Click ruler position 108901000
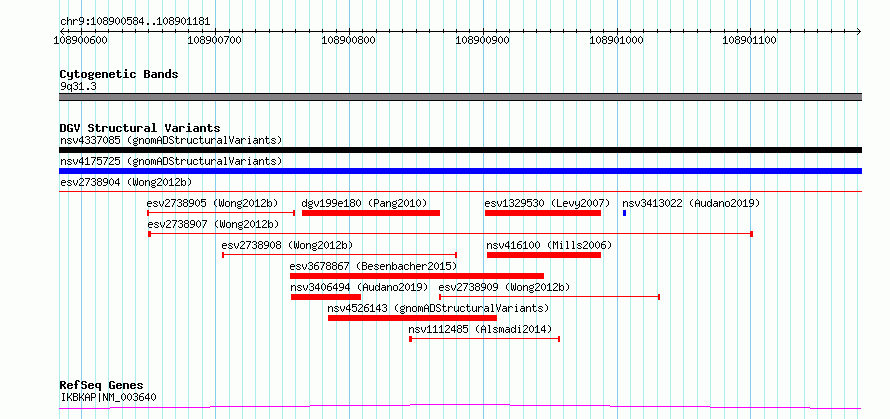The width and height of the screenshot is (890, 419). coord(616,40)
